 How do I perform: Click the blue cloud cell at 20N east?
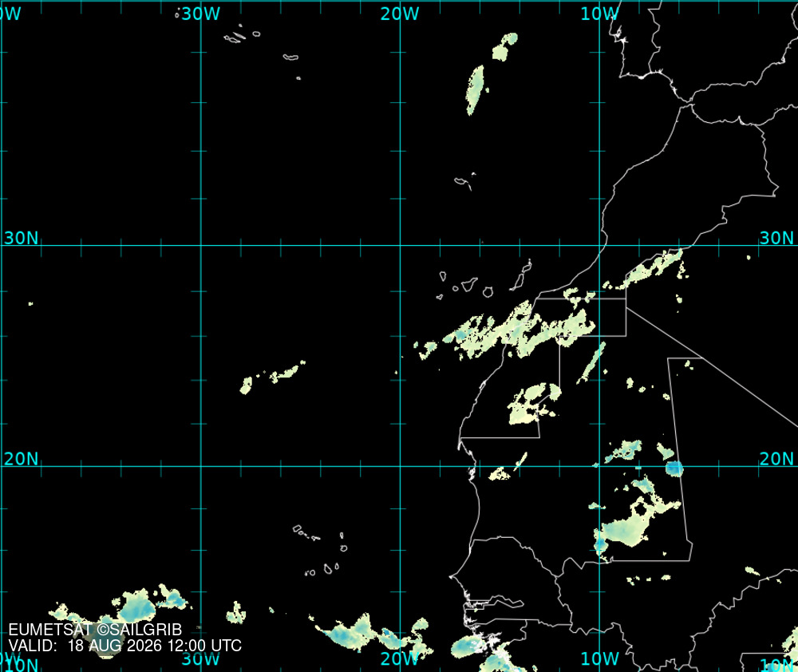coord(674,468)
